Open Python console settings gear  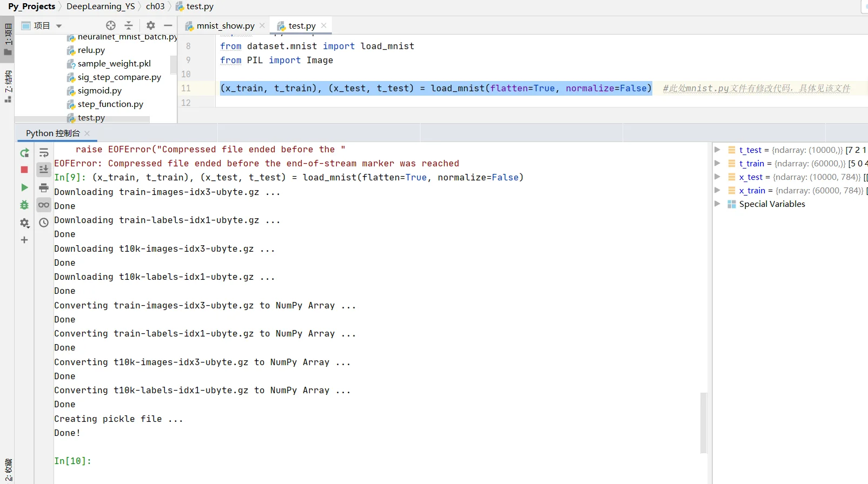tap(24, 223)
